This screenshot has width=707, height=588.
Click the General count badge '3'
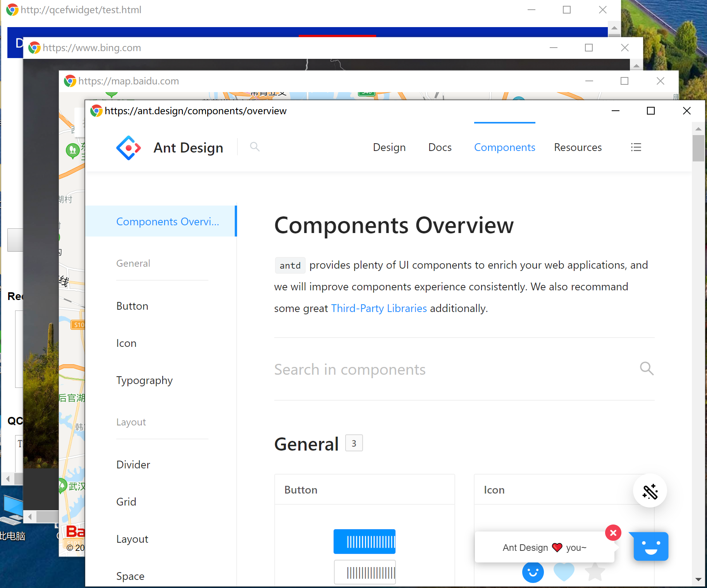coord(354,443)
